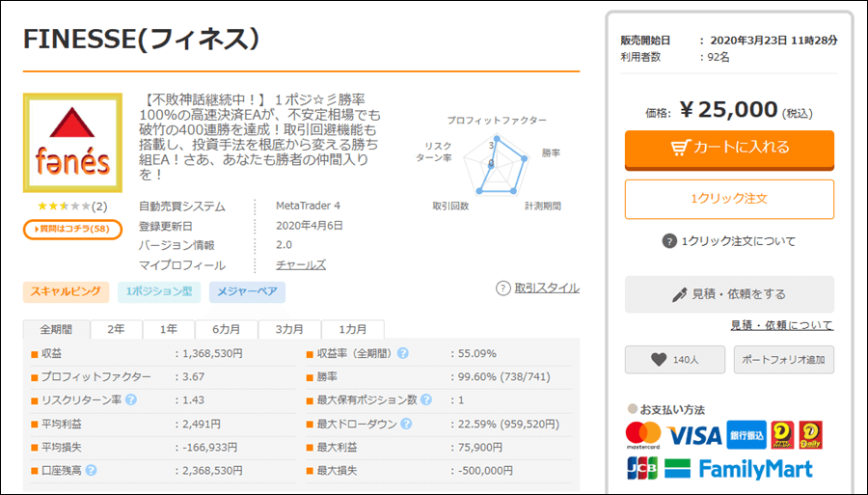Click the help icon next to 口座残高
The width and height of the screenshot is (868, 495).
point(92,471)
